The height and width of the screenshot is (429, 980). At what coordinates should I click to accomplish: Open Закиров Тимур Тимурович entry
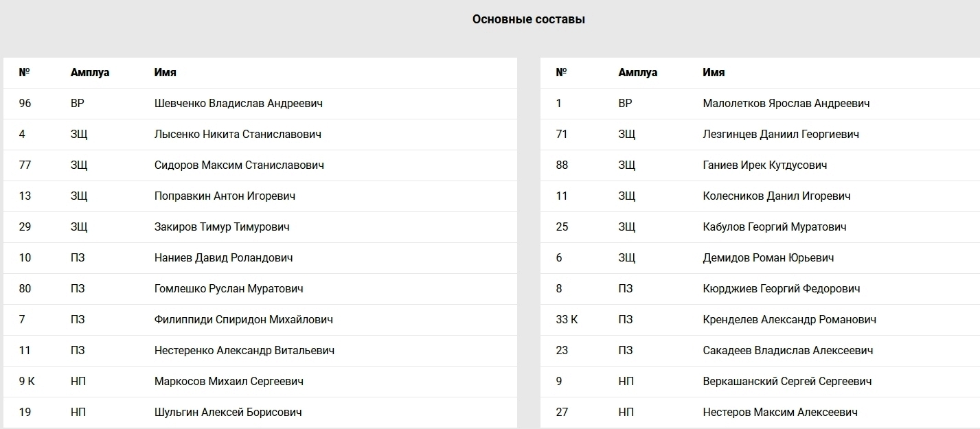(x=222, y=227)
